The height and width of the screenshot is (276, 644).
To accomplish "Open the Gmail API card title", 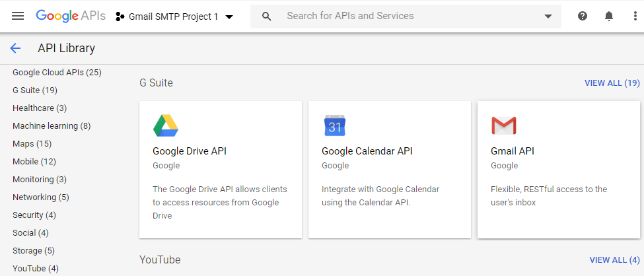I will (x=513, y=151).
